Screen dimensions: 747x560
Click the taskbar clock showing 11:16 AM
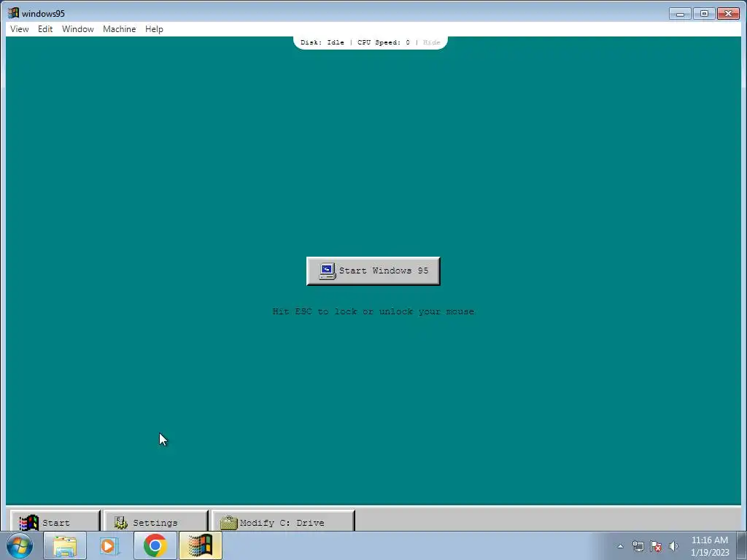click(709, 546)
